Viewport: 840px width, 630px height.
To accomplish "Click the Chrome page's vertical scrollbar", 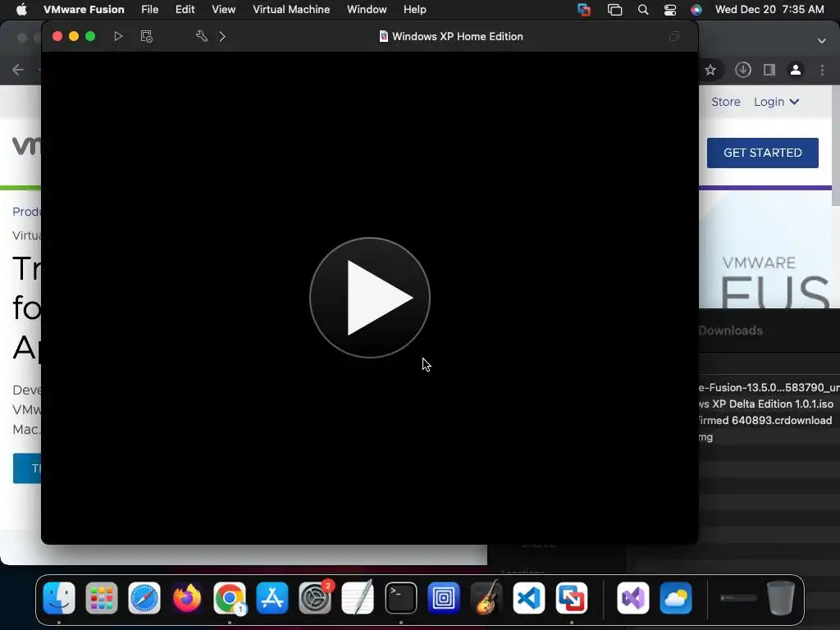I will 836,144.
